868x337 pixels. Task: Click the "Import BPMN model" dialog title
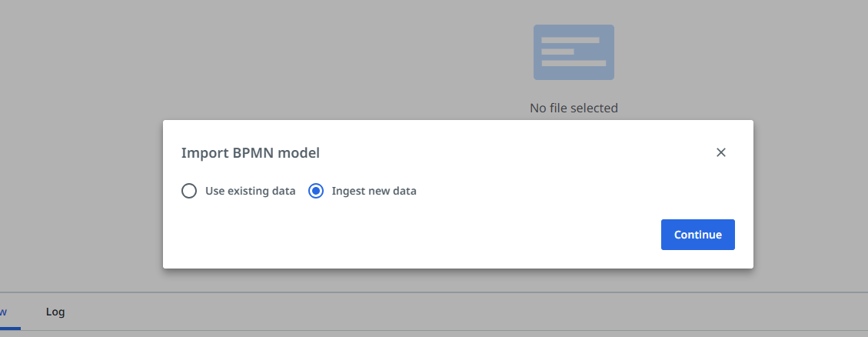(x=250, y=152)
